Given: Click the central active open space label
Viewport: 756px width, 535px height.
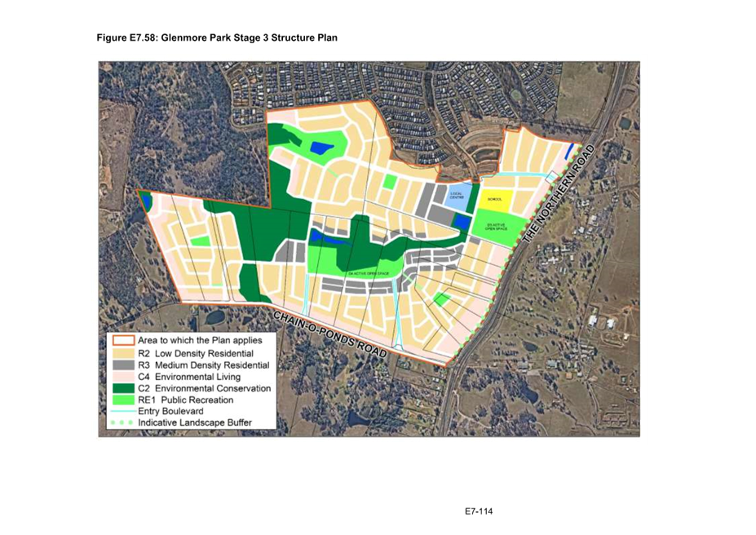Looking at the screenshot, I should coord(369,273).
